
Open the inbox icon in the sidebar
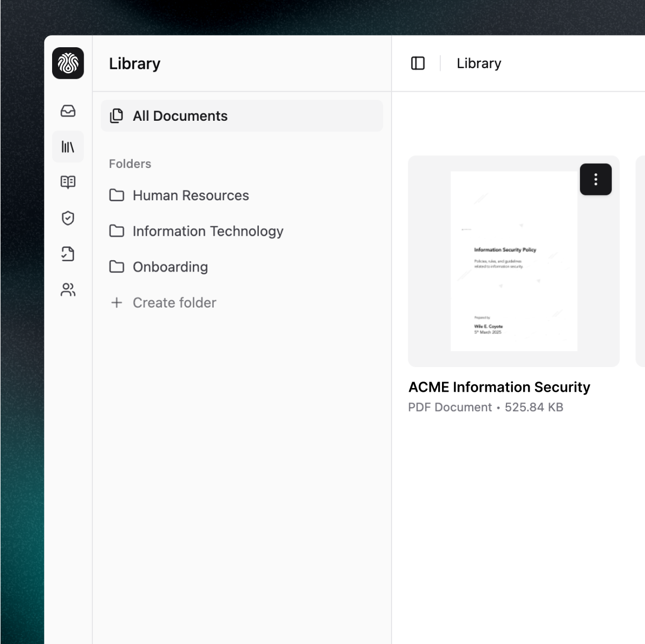pos(68,111)
